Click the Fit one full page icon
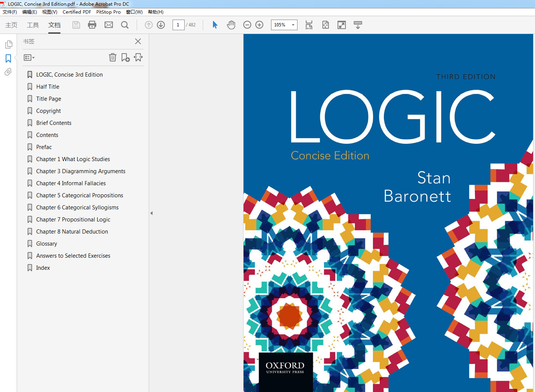 click(325, 25)
